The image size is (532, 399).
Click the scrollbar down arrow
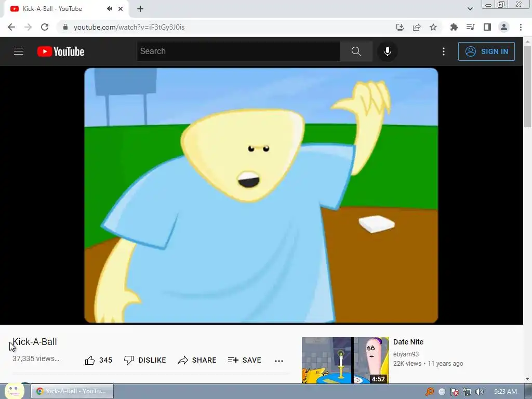click(x=528, y=379)
